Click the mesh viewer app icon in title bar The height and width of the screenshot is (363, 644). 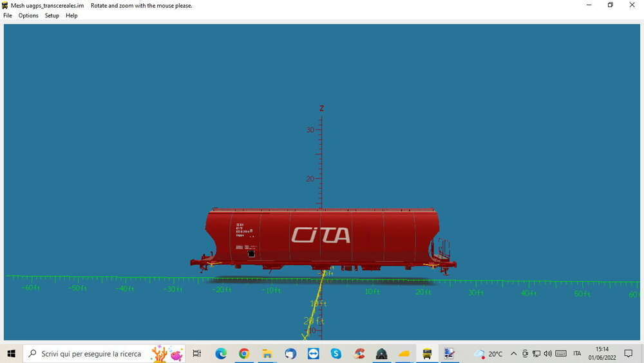5,5
